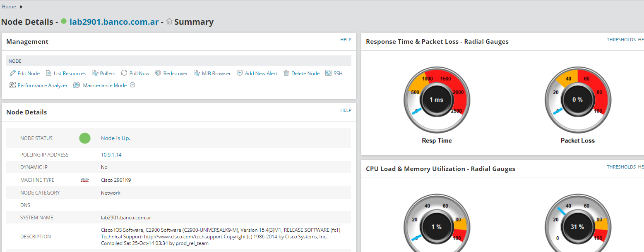Click the SSH terminal icon
This screenshot has width=644, height=252.
[328, 73]
